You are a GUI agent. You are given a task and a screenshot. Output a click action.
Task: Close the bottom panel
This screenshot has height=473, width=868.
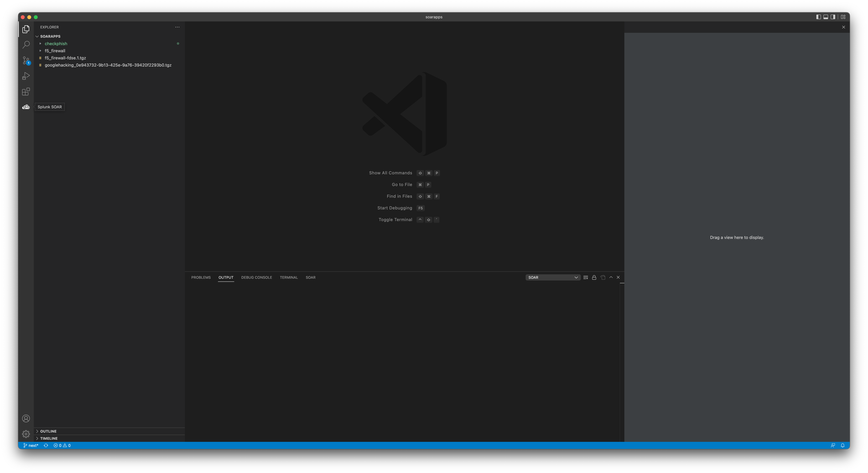point(618,277)
